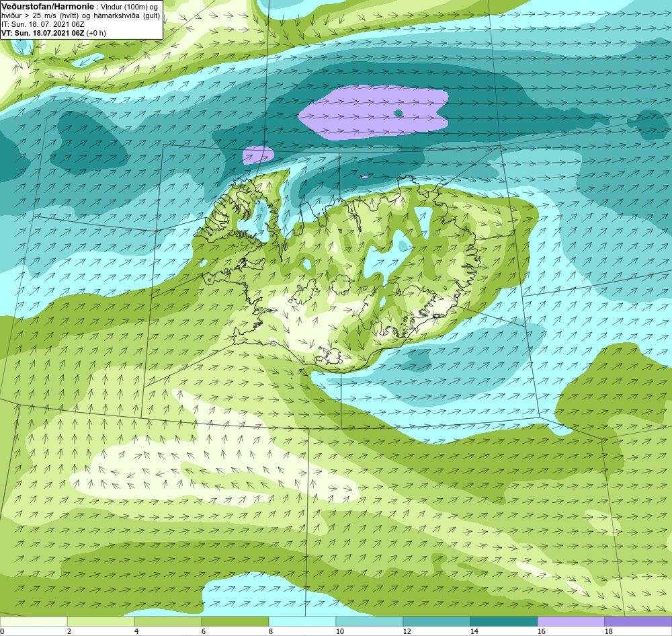
Task: Click the "8" scale label
Action: (x=271, y=631)
